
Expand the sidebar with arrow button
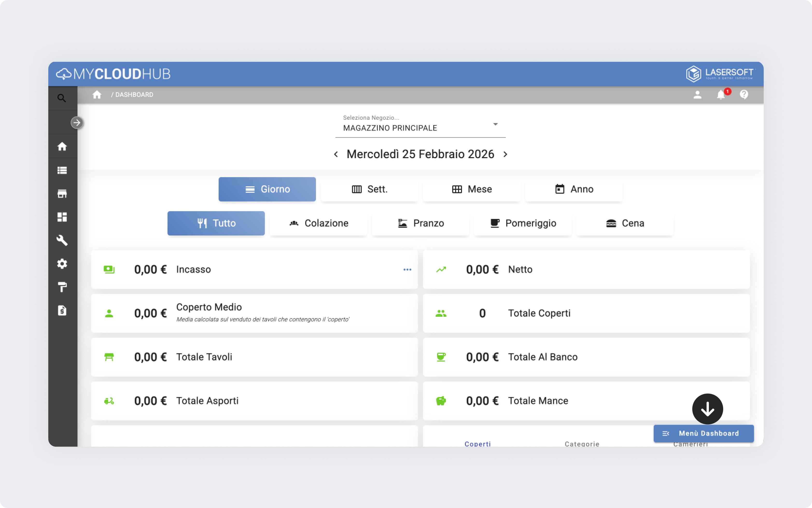[77, 123]
